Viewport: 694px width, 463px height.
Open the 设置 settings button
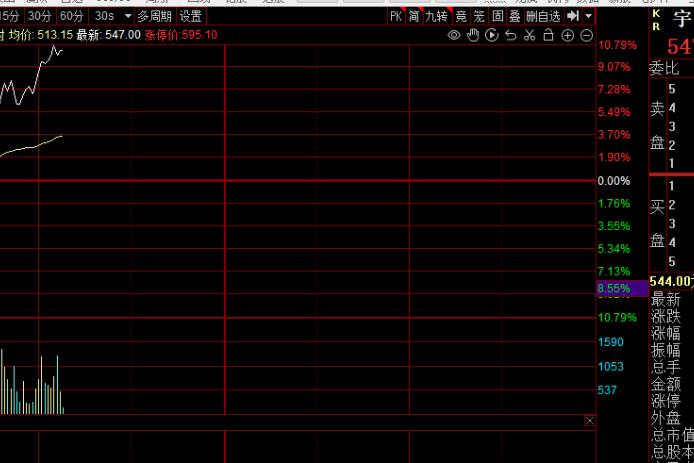click(x=191, y=16)
